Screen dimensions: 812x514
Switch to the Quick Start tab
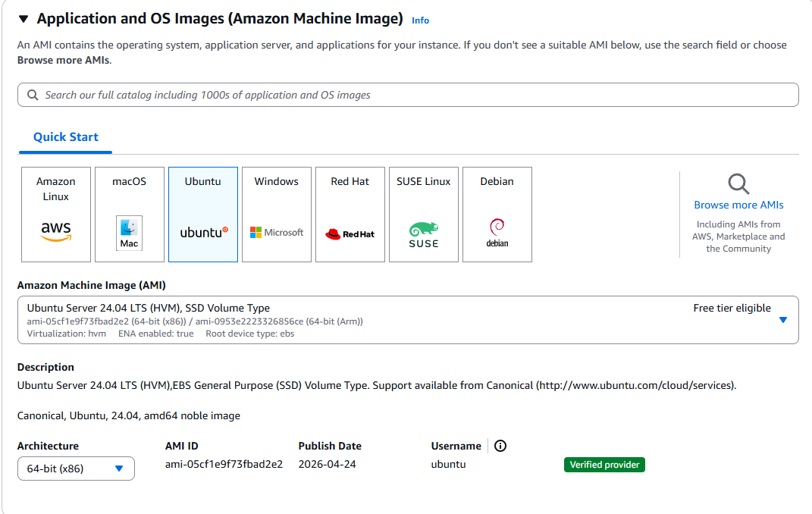tap(66, 137)
